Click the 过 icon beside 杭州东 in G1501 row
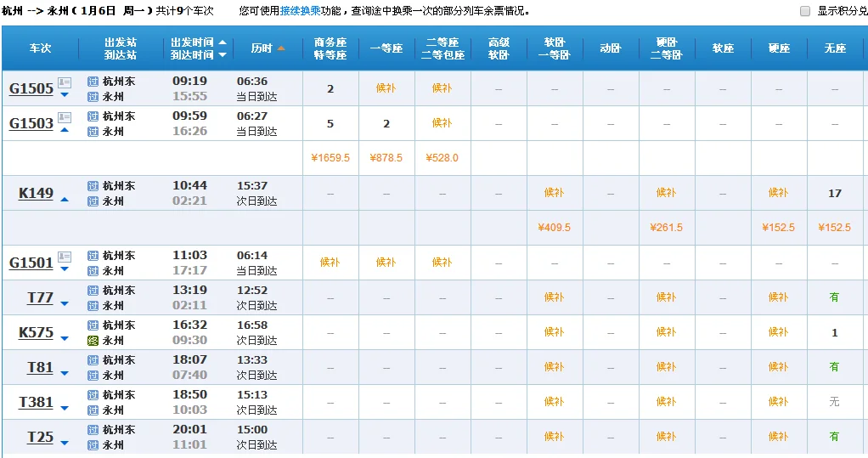Screen dimensions: 868x458 93,256
